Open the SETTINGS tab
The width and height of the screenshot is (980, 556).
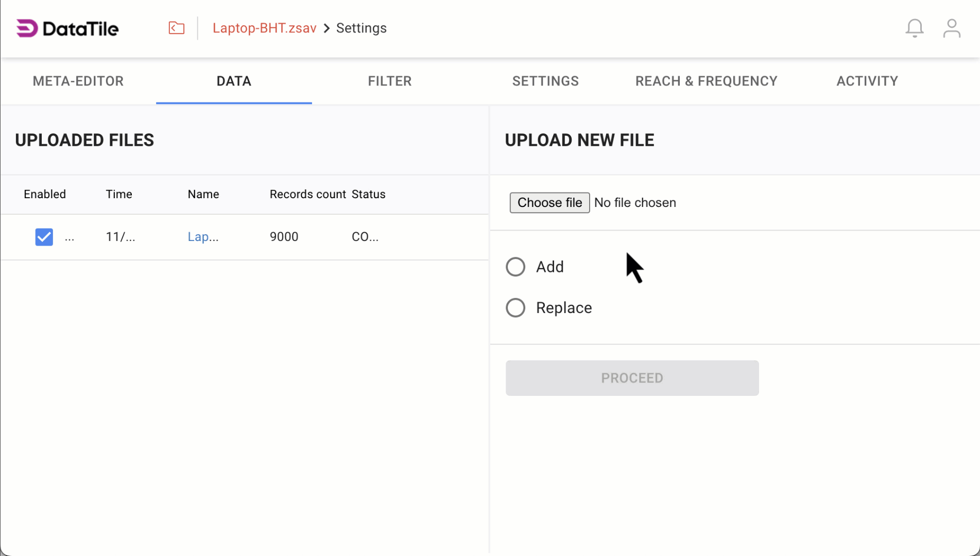[x=545, y=81]
